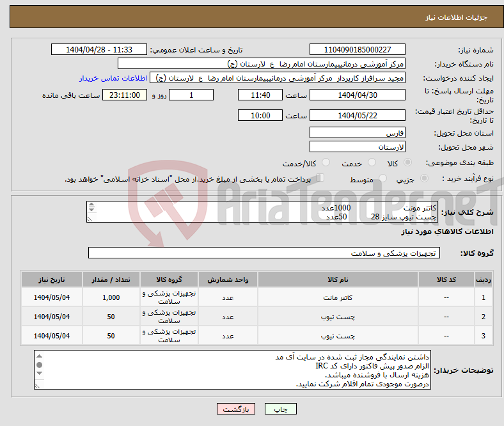Click the گروه کالا column header
This screenshot has width=504, height=426.
(169, 280)
